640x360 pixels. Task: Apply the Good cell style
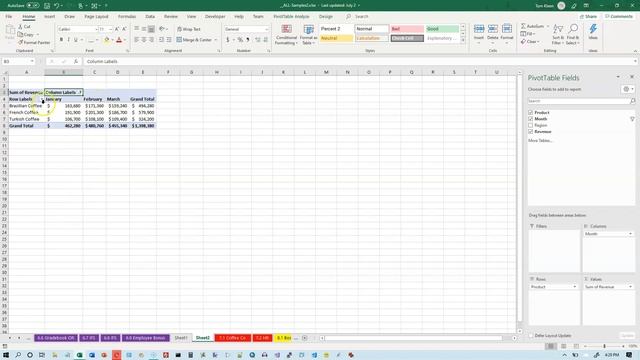point(442,29)
